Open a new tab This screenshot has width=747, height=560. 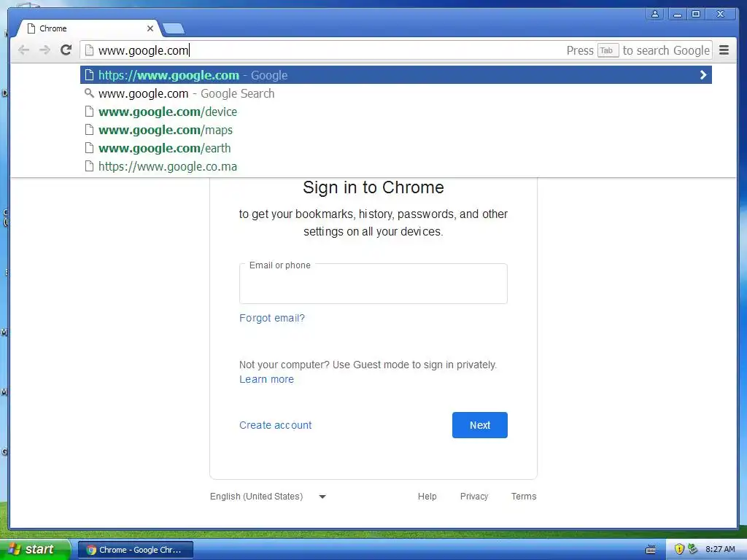[174, 29]
